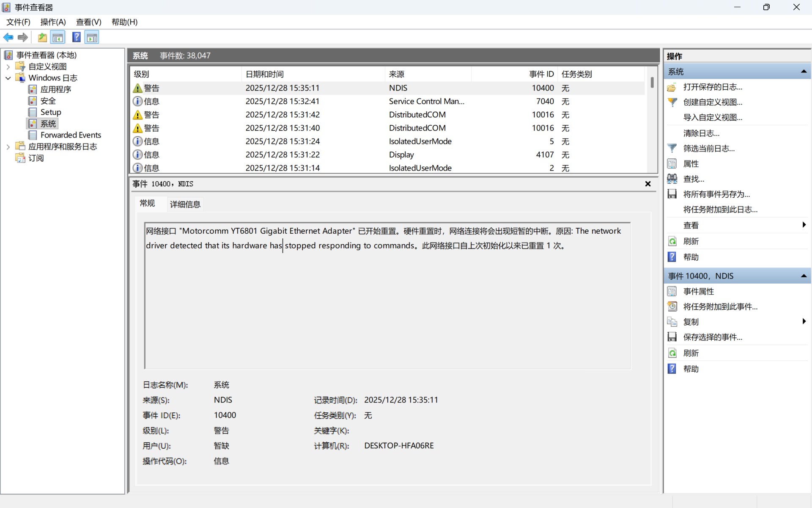Click inside the event description text box
The height and width of the screenshot is (508, 812).
(x=387, y=295)
